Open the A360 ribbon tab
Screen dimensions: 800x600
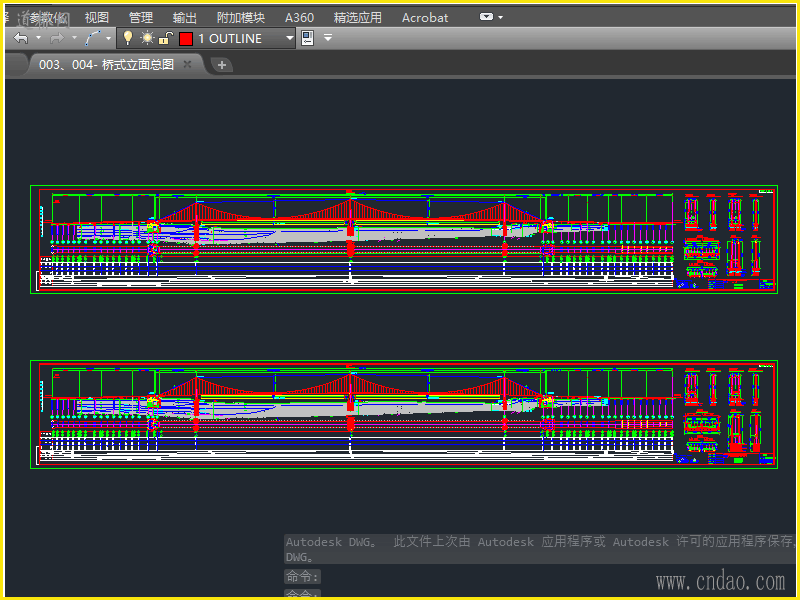[x=299, y=17]
